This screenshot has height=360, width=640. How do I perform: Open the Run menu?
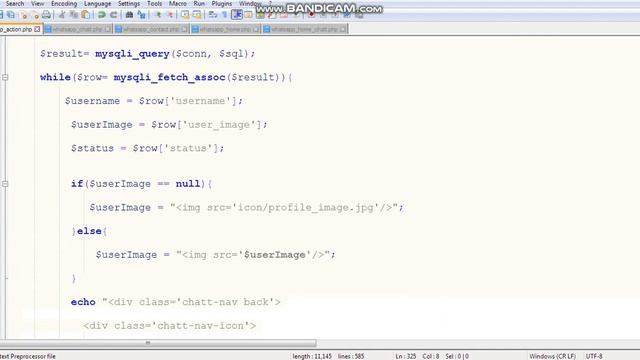pyautogui.click(x=199, y=4)
